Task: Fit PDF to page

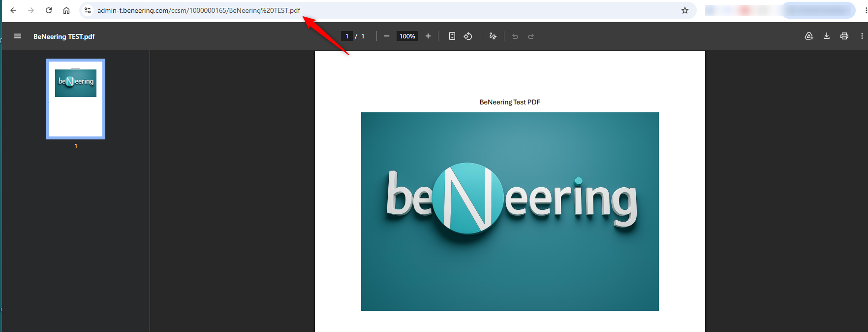Action: (452, 36)
